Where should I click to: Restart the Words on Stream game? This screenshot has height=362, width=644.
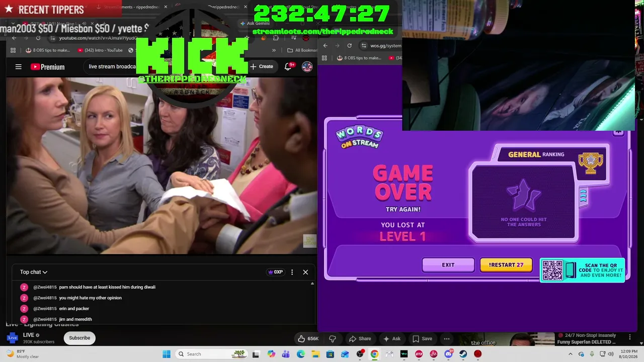point(506,265)
